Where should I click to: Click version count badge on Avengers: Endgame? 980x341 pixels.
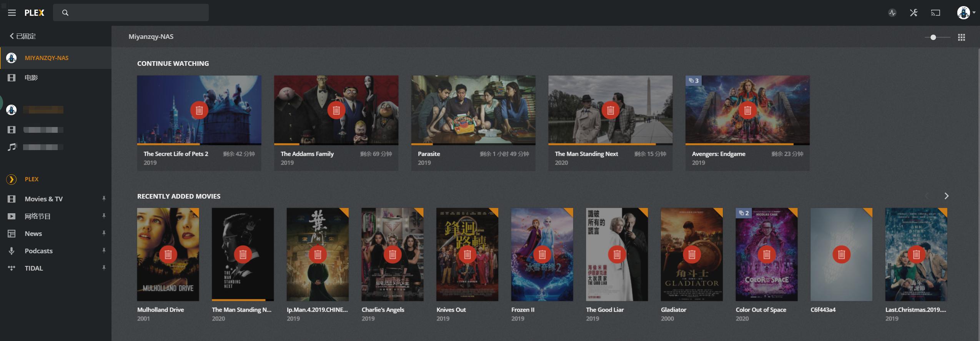[694, 80]
